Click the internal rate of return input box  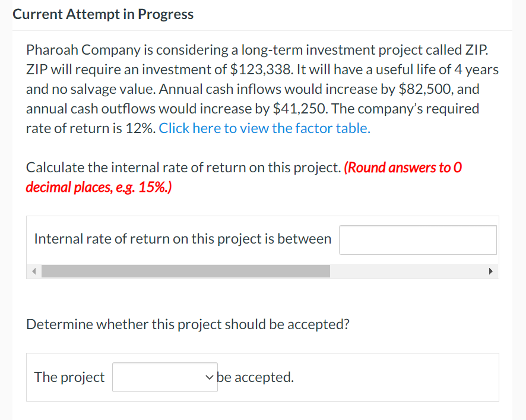[417, 239]
